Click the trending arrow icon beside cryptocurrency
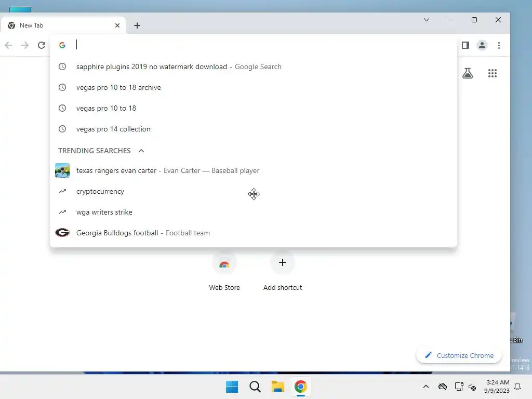This screenshot has width=532, height=399. click(62, 191)
